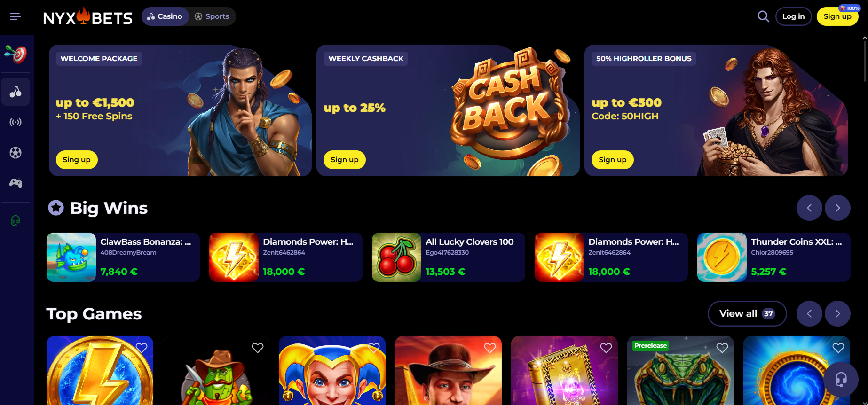This screenshot has width=868, height=405.
Task: Click the Log in button
Action: tap(793, 16)
